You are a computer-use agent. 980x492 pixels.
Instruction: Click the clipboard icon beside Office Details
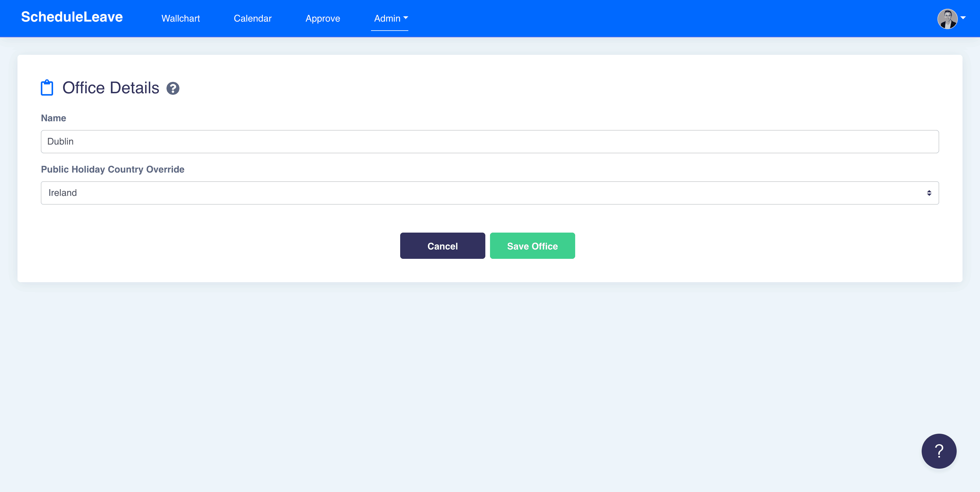47,88
